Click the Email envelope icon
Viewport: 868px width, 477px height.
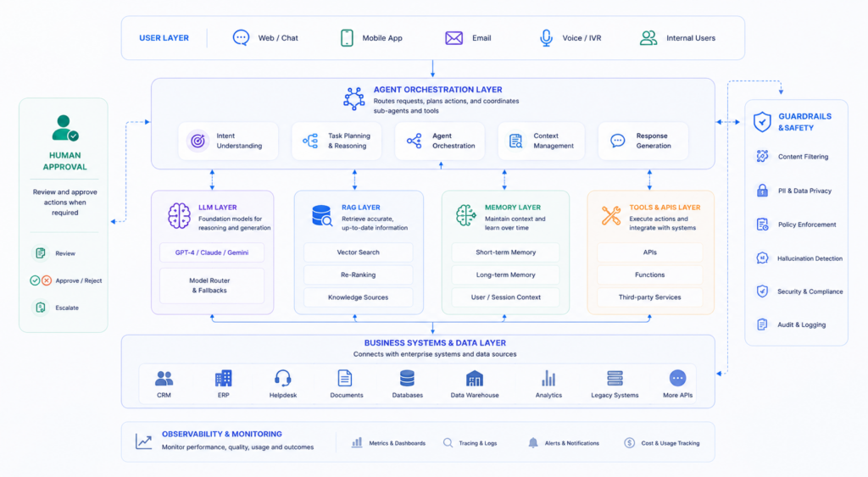[x=454, y=37]
